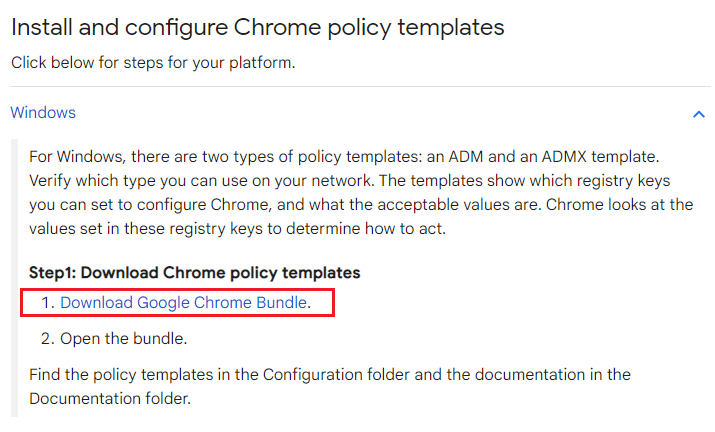The image size is (715, 432).
Task: Click the Windows section header label
Action: [43, 113]
